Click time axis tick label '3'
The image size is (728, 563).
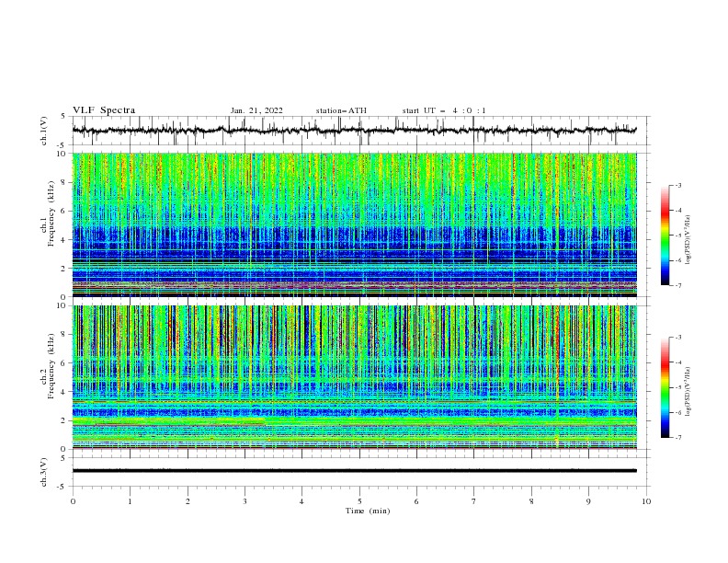[245, 501]
